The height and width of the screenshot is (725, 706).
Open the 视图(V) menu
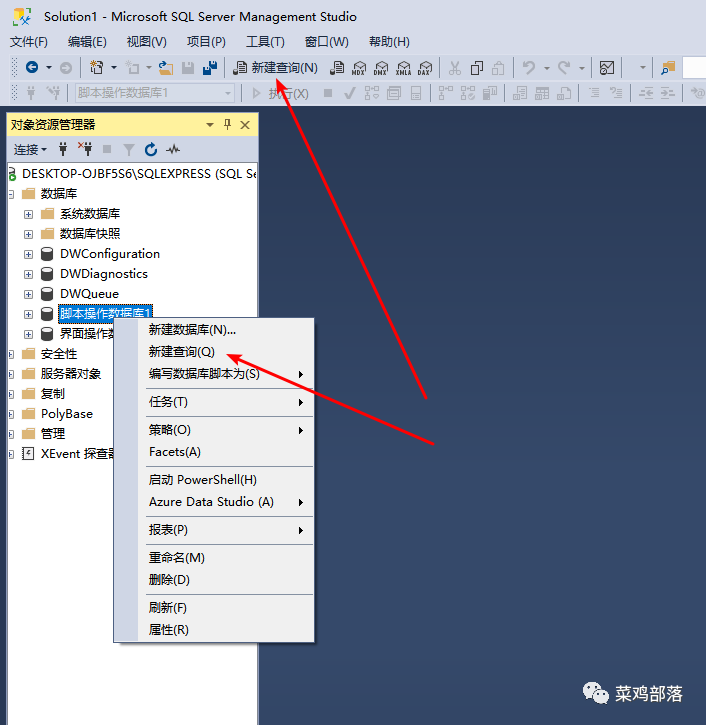coord(147,42)
